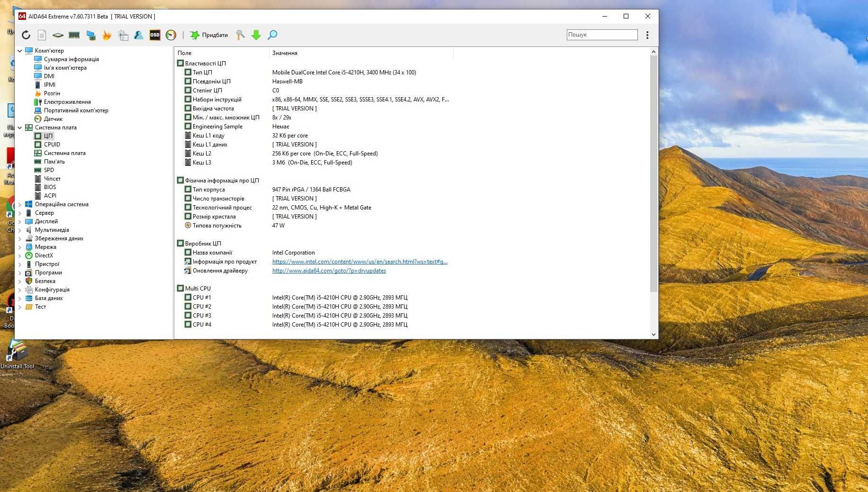This screenshot has width=868, height=492.
Task: Select the ACPI tree item
Action: click(x=50, y=196)
